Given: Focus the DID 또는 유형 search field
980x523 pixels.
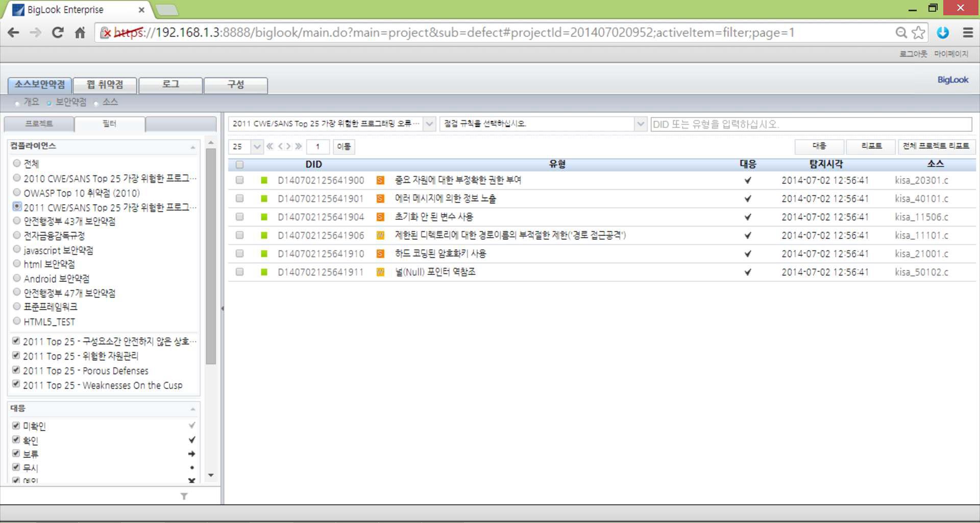Looking at the screenshot, I should click(811, 124).
